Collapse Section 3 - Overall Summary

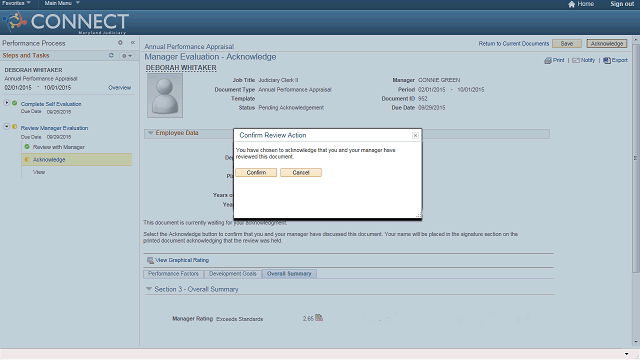pyautogui.click(x=149, y=289)
